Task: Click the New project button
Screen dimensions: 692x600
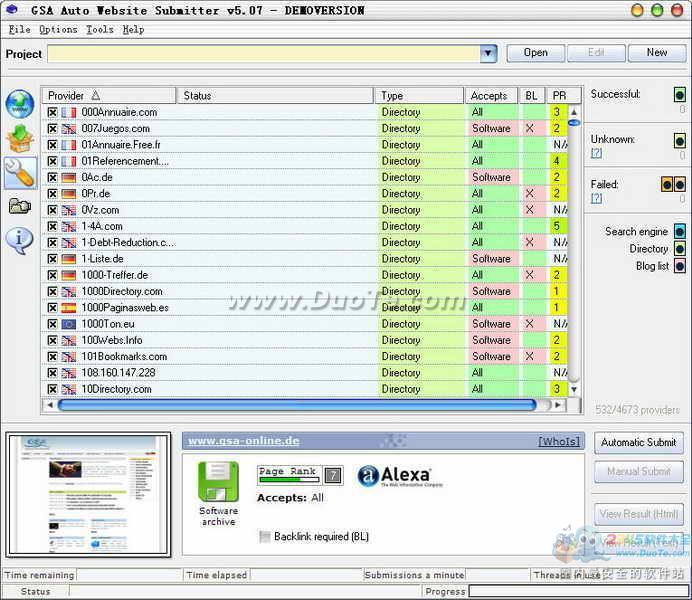Action: pyautogui.click(x=657, y=53)
